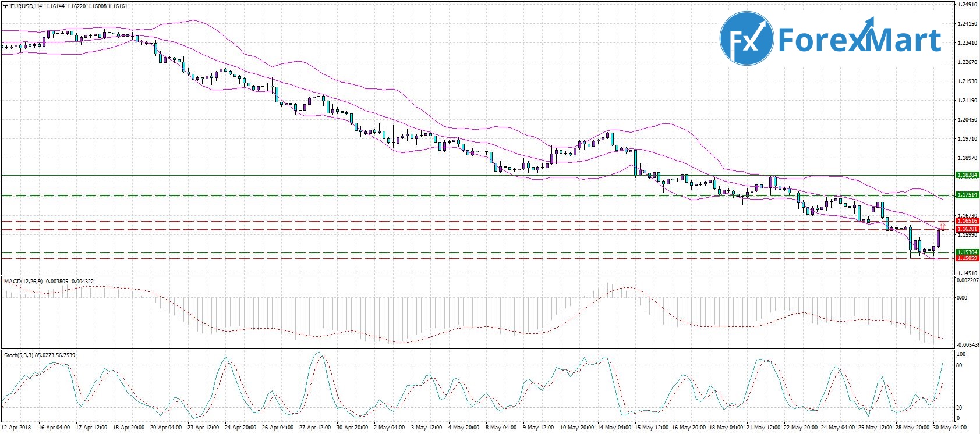Click the Stochastic 20 level label
This screenshot has height=434, width=980.
[x=960, y=408]
